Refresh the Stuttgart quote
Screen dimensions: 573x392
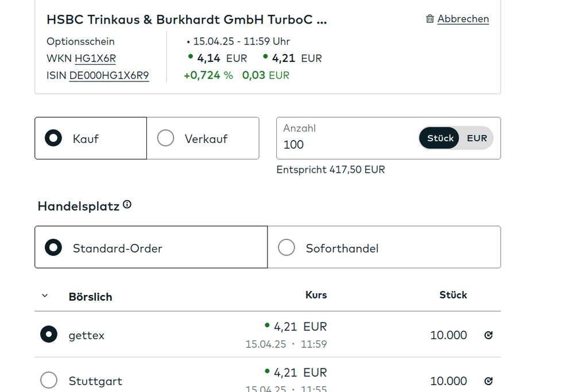pyautogui.click(x=489, y=381)
